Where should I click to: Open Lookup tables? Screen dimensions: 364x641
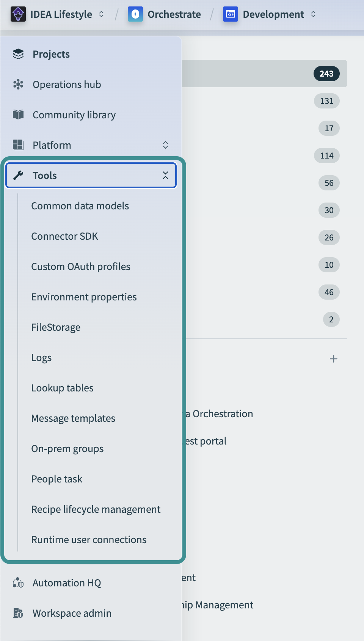[62, 388]
